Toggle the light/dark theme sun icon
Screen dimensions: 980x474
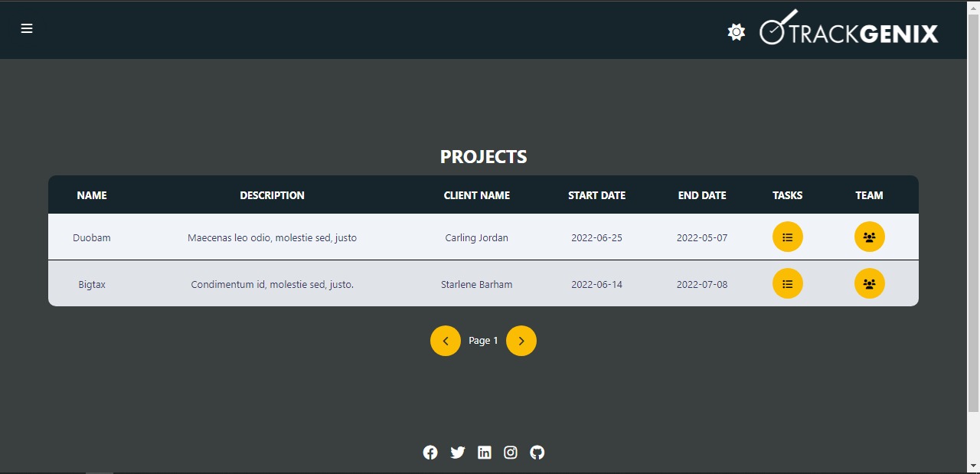[x=736, y=32]
